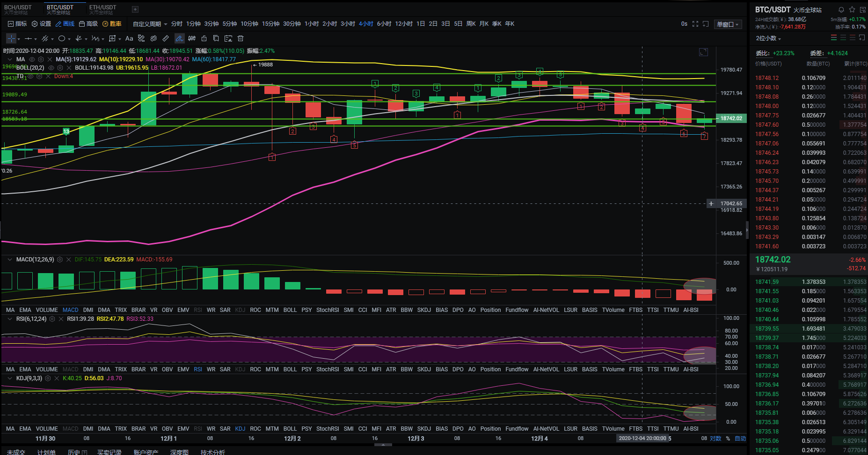This screenshot has width=868, height=455.
Task: Open the 技术分析 tab at bottom
Action: click(x=213, y=452)
